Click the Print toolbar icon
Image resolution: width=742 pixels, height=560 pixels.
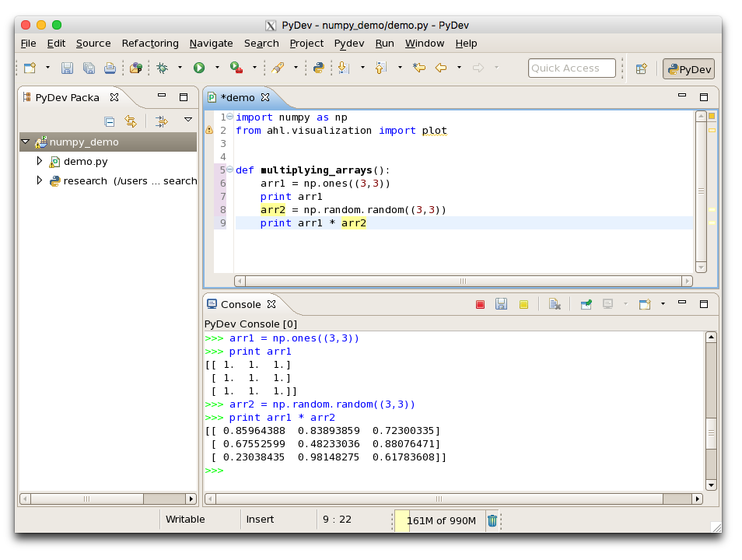[110, 68]
